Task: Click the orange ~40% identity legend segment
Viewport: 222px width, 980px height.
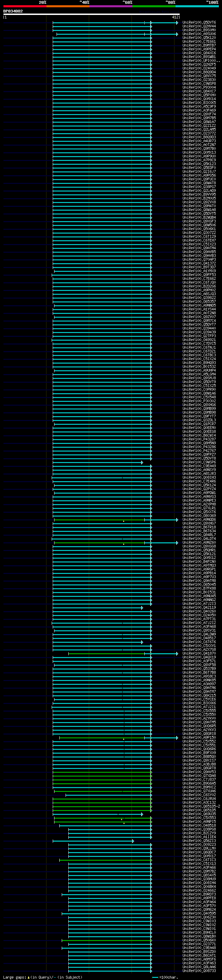Action: click(68, 6)
